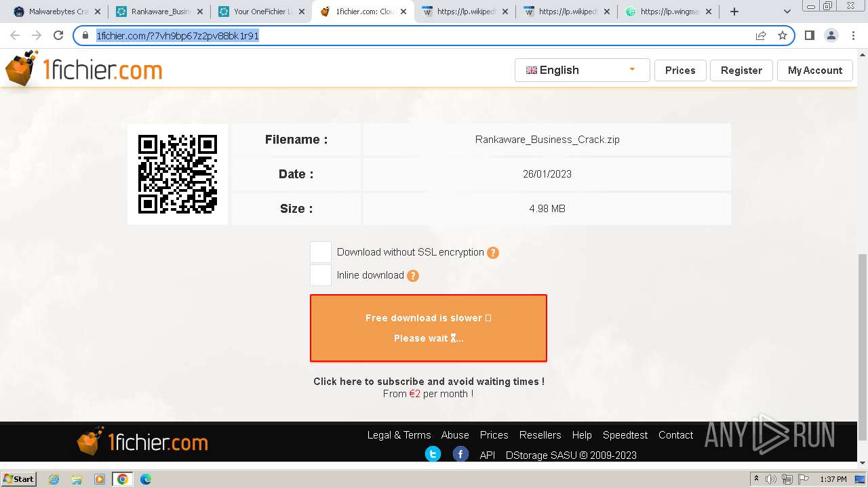The height and width of the screenshot is (488, 868).
Task: Open the tab search chevron dropdown
Action: click(787, 12)
